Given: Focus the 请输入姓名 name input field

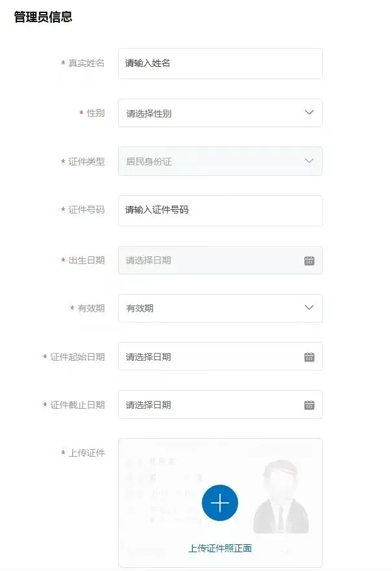Looking at the screenshot, I should [220, 64].
